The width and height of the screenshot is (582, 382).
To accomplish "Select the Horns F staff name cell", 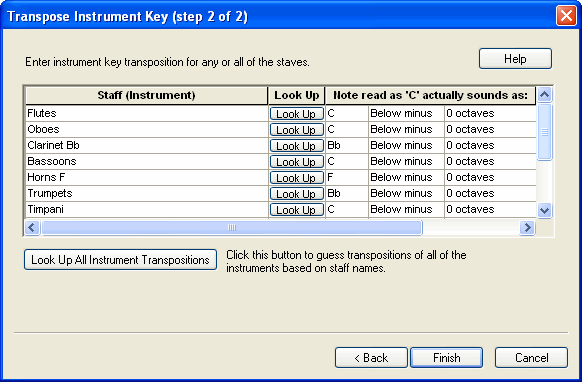I will pos(147,177).
